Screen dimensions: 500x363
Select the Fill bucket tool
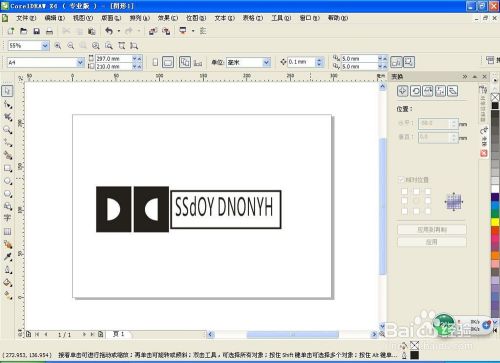pyautogui.click(x=8, y=283)
